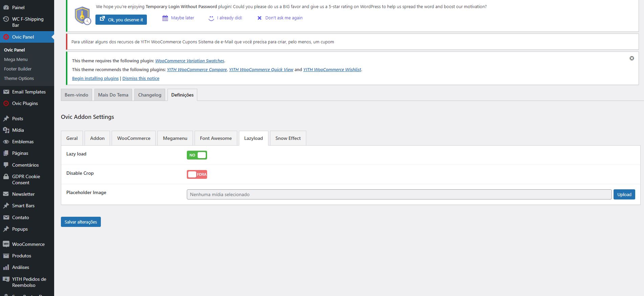Switch to the WooCommerce settings tab
The width and height of the screenshot is (644, 296).
pos(134,138)
